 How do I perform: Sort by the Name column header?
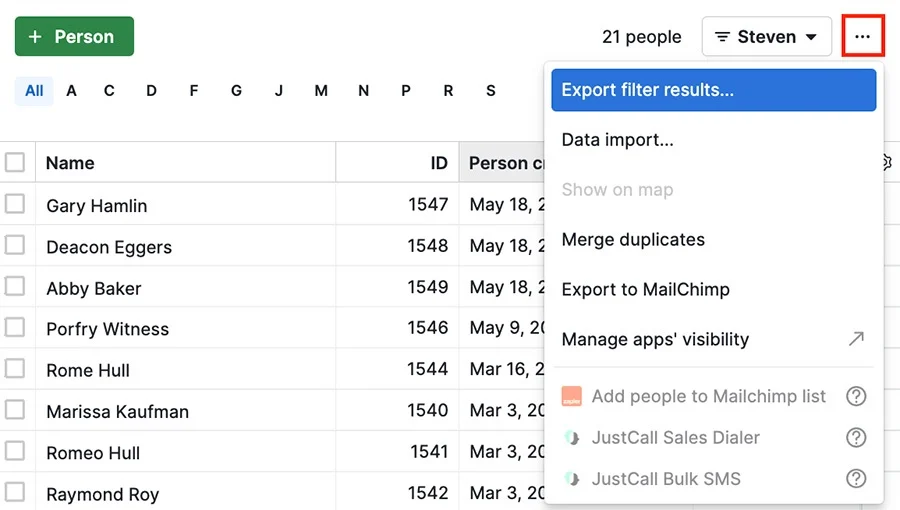pos(70,163)
